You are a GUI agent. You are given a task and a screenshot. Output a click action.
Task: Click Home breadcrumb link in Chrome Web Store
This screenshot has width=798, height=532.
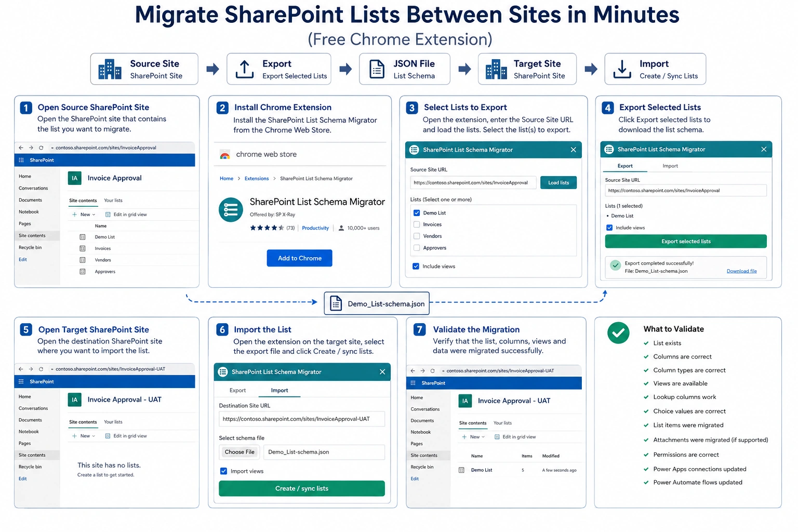point(227,179)
